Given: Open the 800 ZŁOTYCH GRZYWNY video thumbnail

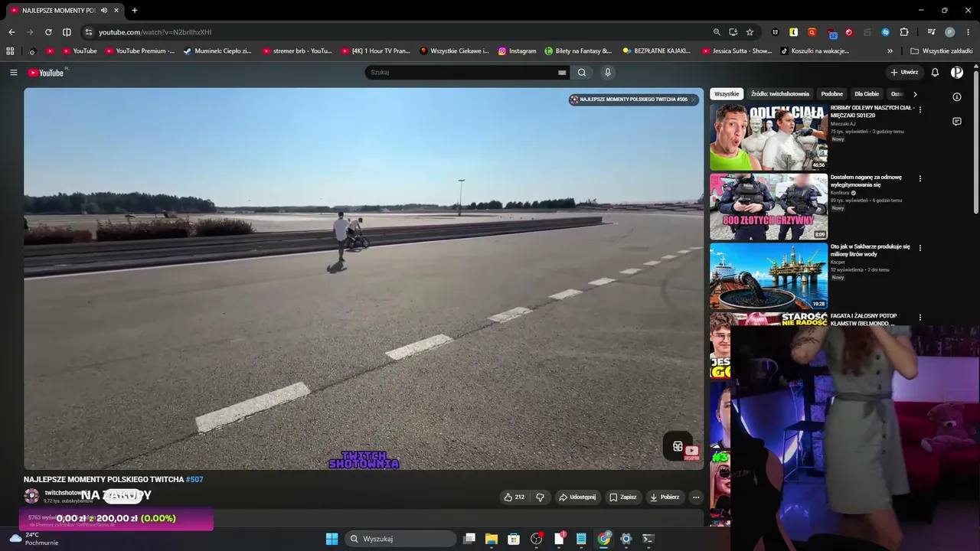Looking at the screenshot, I should click(x=769, y=207).
